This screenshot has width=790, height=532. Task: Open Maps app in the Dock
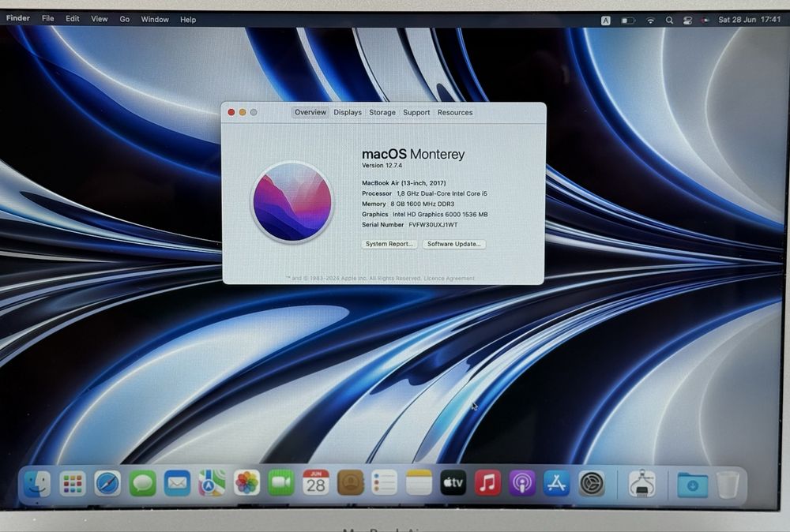(x=212, y=484)
